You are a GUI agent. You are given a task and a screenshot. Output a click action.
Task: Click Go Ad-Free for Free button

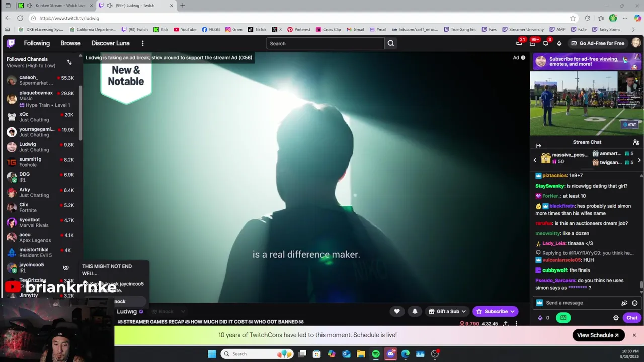click(598, 43)
